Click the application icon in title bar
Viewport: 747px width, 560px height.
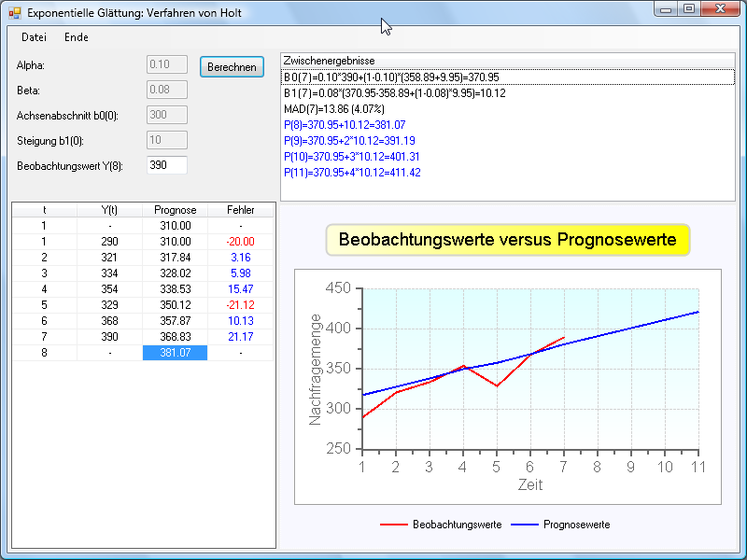click(x=14, y=13)
